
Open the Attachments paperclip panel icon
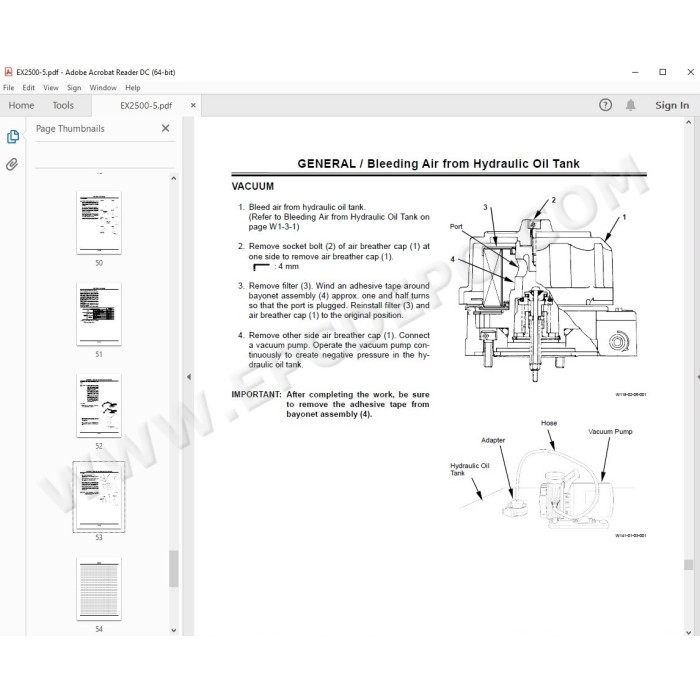click(12, 165)
